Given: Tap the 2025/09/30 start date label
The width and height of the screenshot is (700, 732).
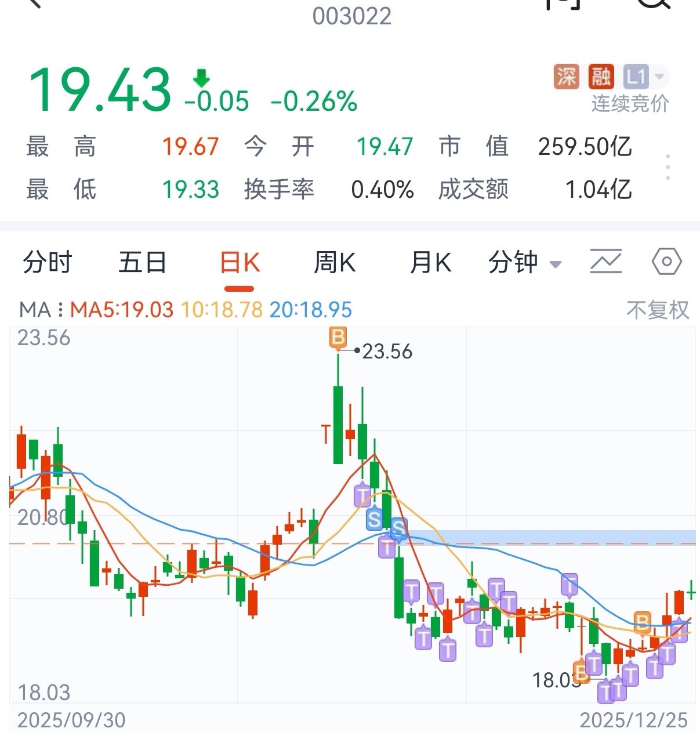Looking at the screenshot, I should [x=71, y=720].
